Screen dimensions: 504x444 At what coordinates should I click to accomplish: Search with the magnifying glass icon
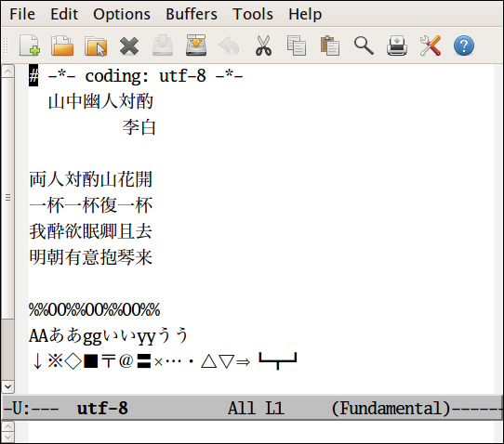(x=364, y=46)
